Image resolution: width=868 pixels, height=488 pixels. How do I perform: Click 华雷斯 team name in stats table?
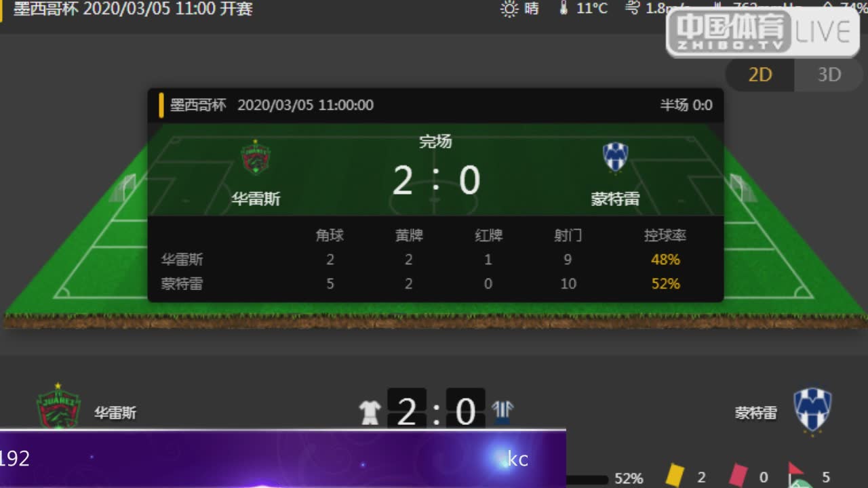[182, 260]
